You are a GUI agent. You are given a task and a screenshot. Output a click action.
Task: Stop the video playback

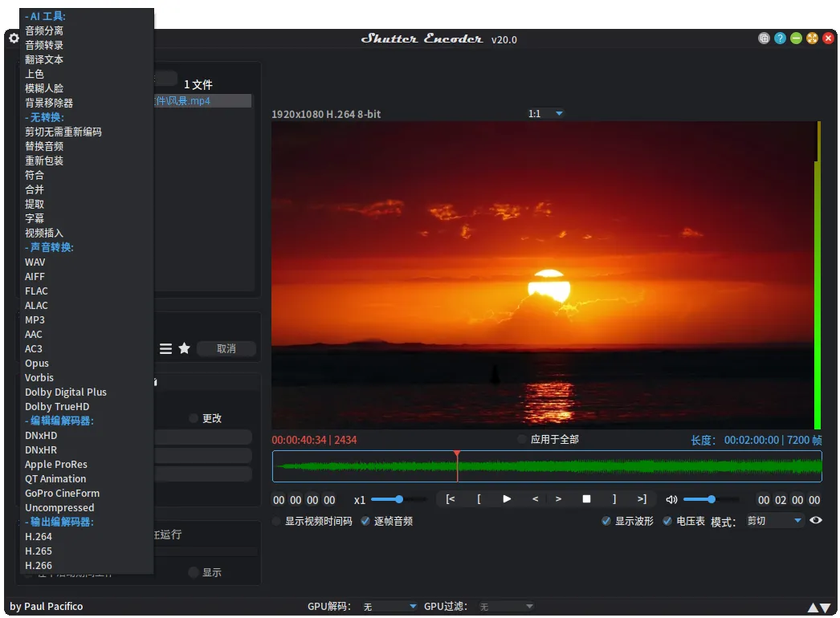tap(586, 499)
